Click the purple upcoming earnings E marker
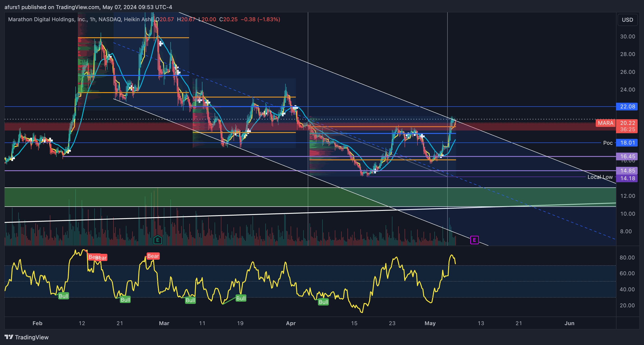This screenshot has height=345, width=644. coord(474,240)
